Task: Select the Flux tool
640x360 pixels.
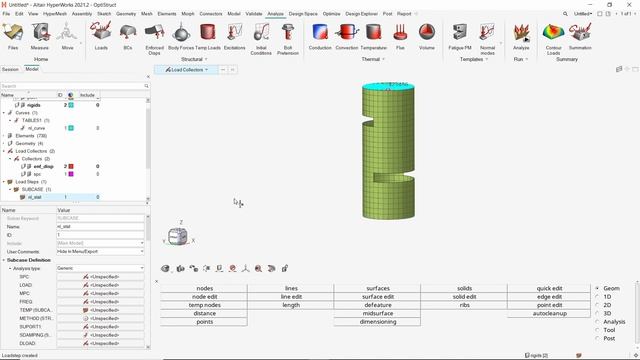Action: 400,36
